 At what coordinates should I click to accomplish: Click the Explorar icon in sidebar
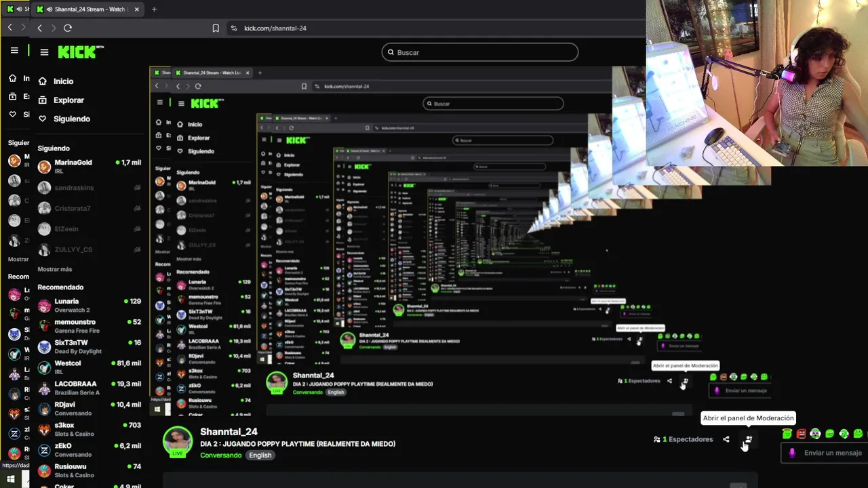[x=42, y=100]
